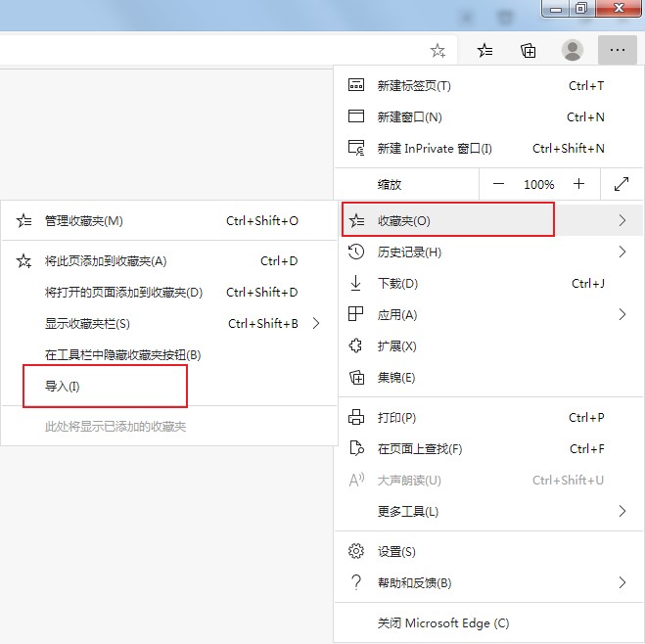The image size is (645, 644).
Task: Select 显示收藏夹栏(S) entry
Action: point(169,323)
